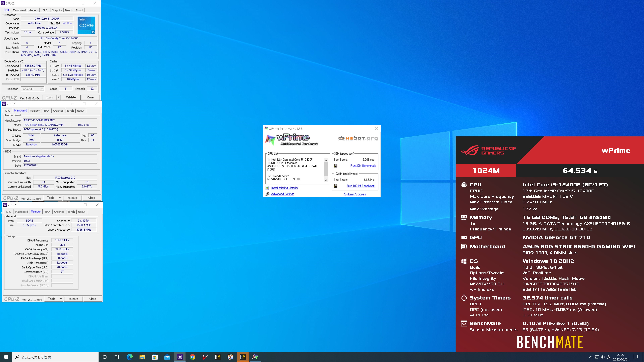Viewport: 644px width, 362px height.
Task: Open Graphics tab in Mainboard CPU-Z window
Action: [58, 111]
